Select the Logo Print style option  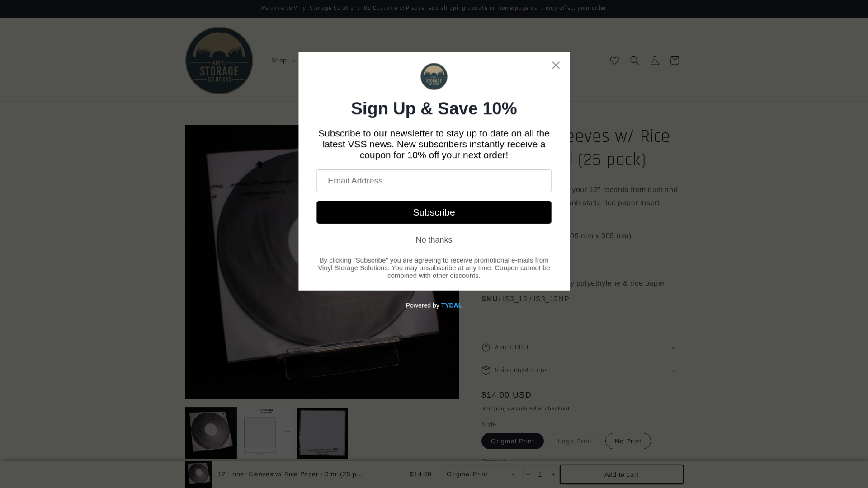click(x=575, y=441)
